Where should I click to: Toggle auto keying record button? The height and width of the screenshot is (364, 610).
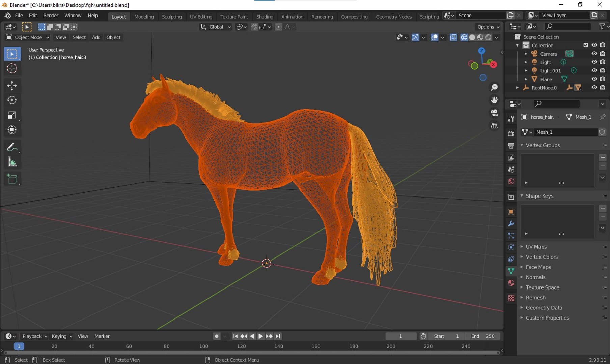217,336
